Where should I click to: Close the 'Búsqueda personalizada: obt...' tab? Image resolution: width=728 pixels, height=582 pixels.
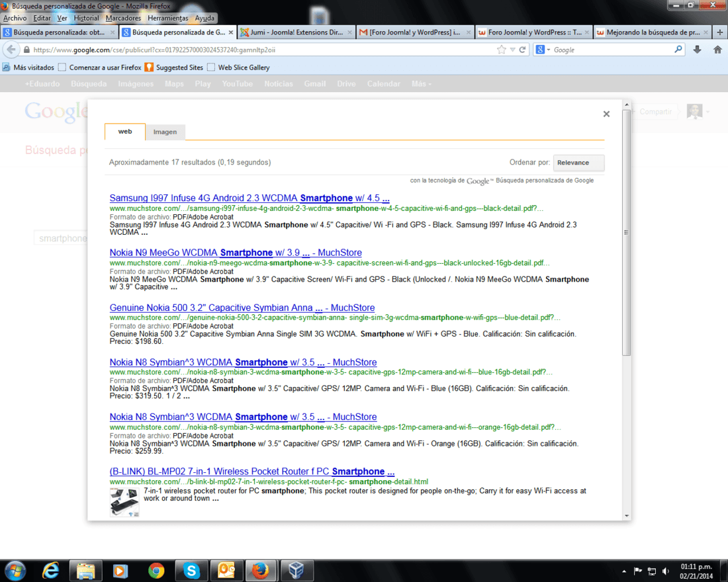click(x=113, y=32)
